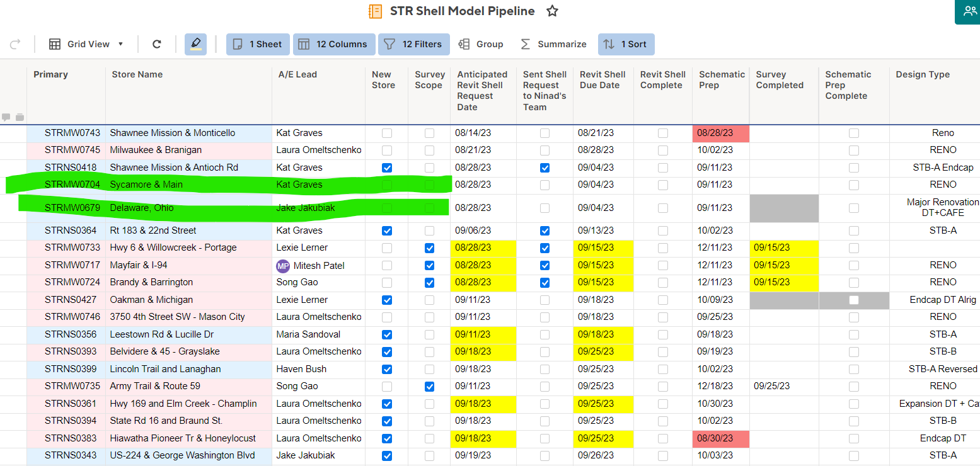Uncheck Survey Scope for Hwy 6 & Willowcreek
This screenshot has height=466, width=980.
[x=429, y=248]
